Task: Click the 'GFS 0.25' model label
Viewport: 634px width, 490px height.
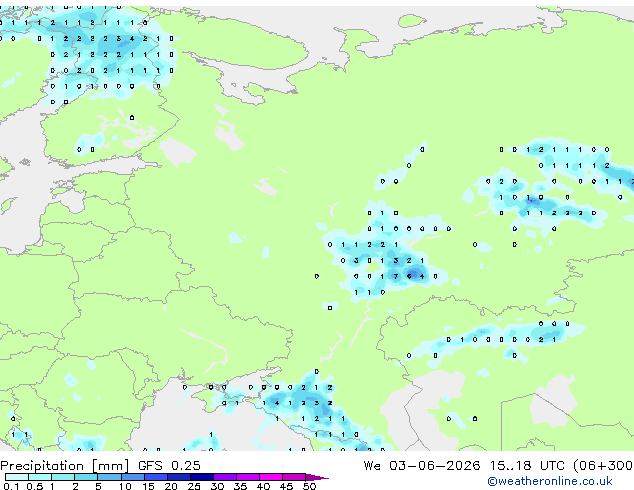Action: coord(169,466)
